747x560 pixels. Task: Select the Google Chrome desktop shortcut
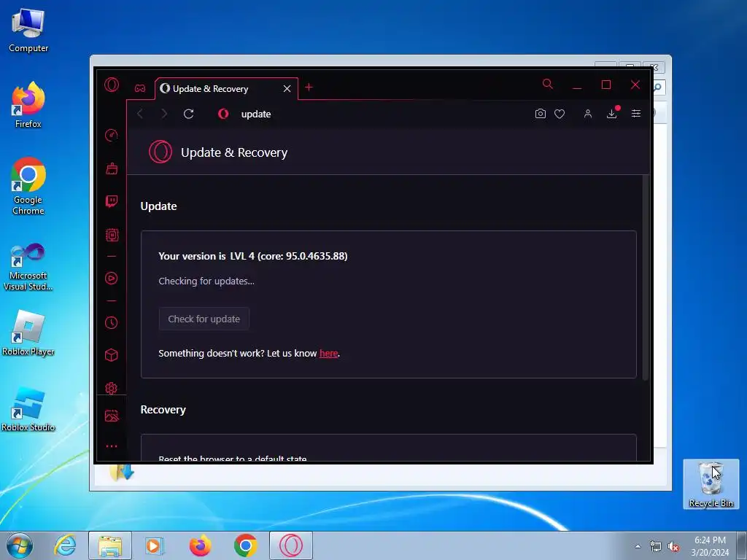pos(28,186)
